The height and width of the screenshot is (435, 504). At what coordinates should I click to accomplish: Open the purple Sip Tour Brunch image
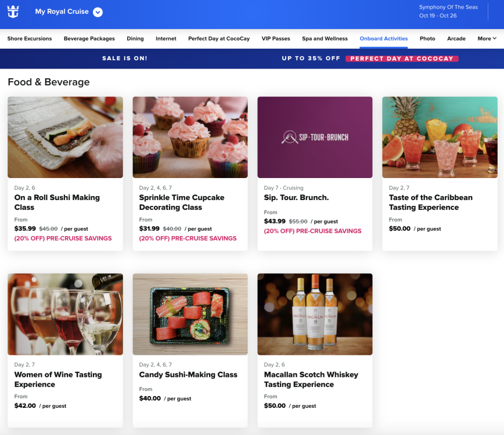point(315,137)
